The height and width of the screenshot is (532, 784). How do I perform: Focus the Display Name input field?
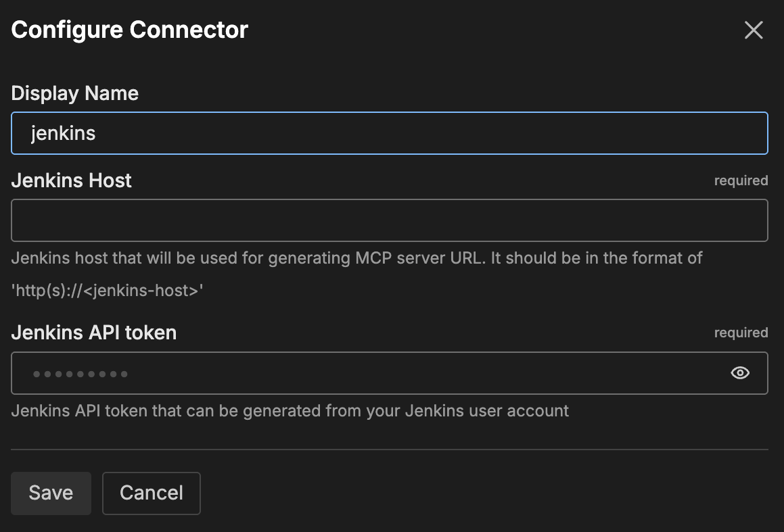point(389,133)
